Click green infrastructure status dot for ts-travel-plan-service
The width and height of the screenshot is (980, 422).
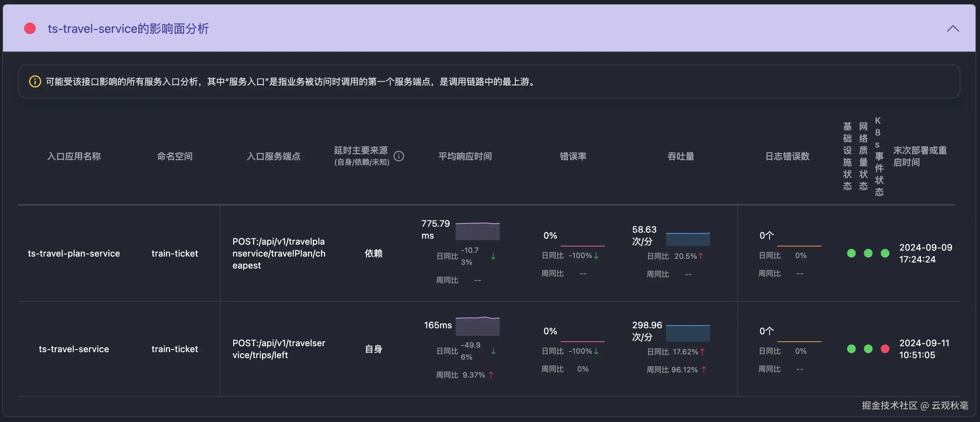pyautogui.click(x=851, y=253)
